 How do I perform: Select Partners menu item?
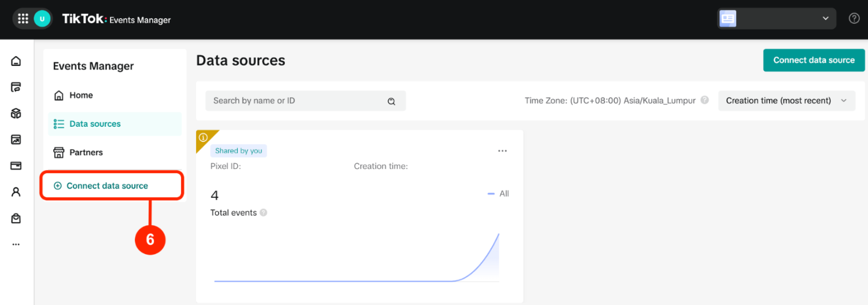pos(115,152)
